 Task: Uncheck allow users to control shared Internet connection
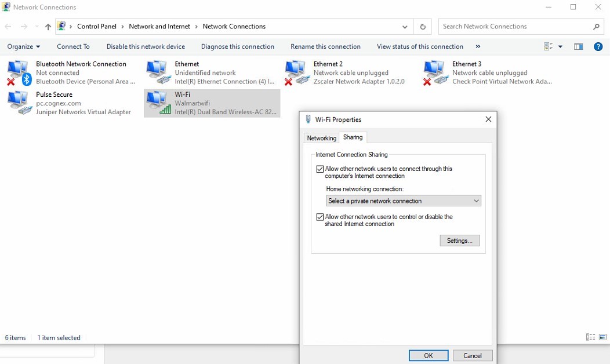319,217
